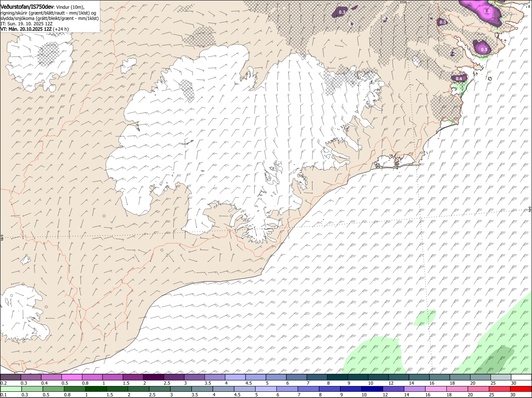Pick the bright red above-30 rain legend swatch

[x=522, y=389]
